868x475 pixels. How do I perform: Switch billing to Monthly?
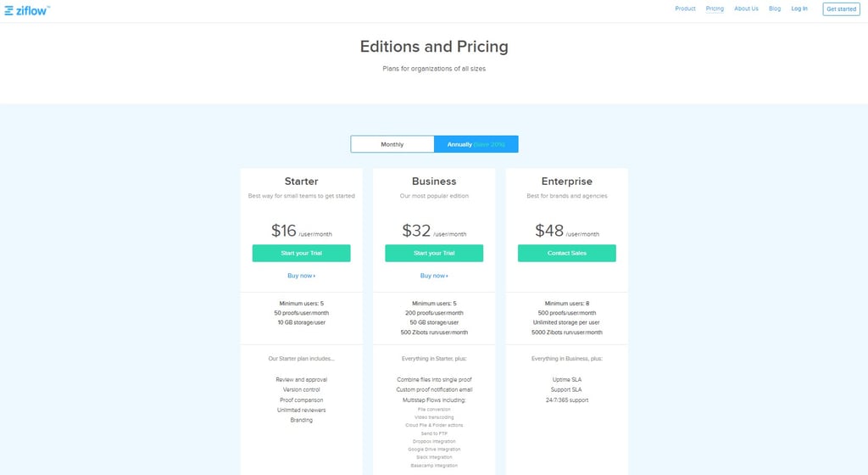[x=392, y=144]
